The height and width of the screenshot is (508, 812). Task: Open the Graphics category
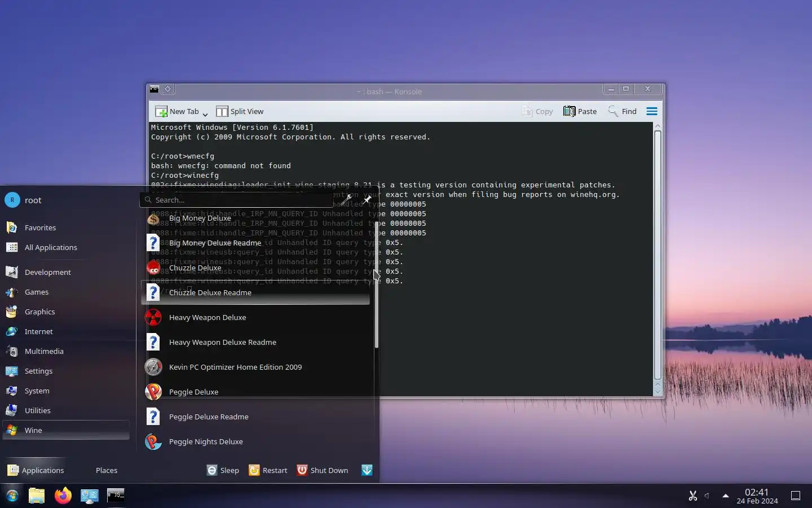(67, 312)
